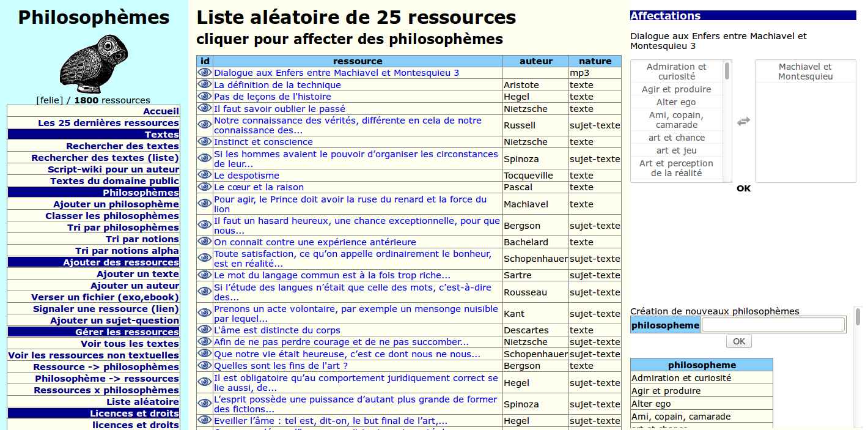
Task: Click the eye icon beside Afin de ne pas perdre courage
Action: click(x=204, y=342)
